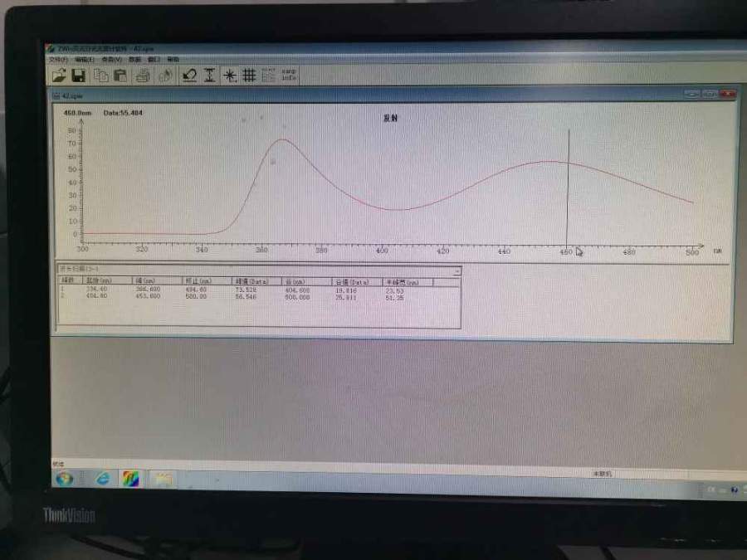The height and width of the screenshot is (560, 747).
Task: Close the peak table panel with its x button
Action: tap(456, 270)
